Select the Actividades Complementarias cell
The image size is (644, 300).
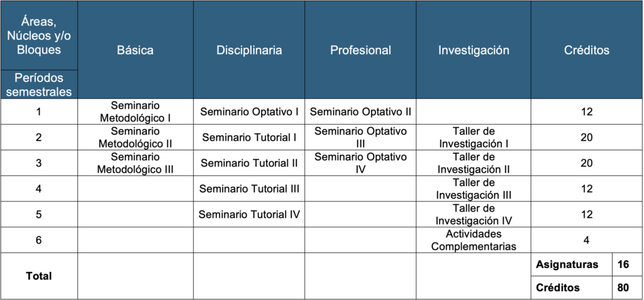click(x=474, y=240)
